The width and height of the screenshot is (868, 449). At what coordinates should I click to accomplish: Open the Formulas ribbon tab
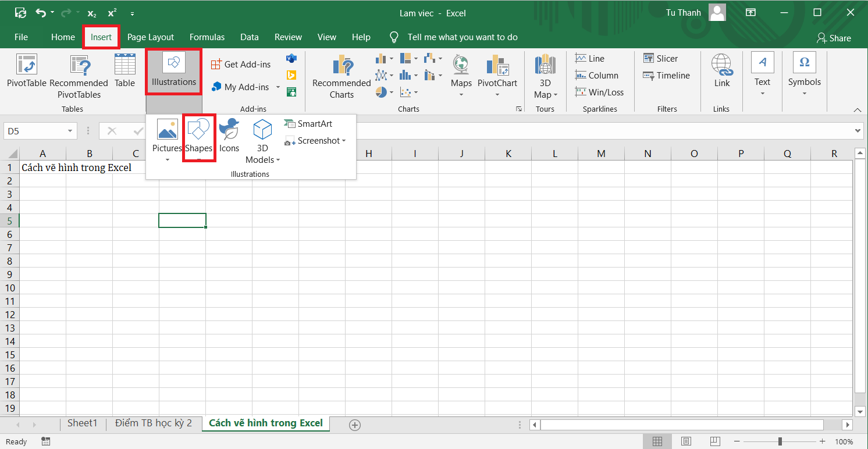[207, 37]
